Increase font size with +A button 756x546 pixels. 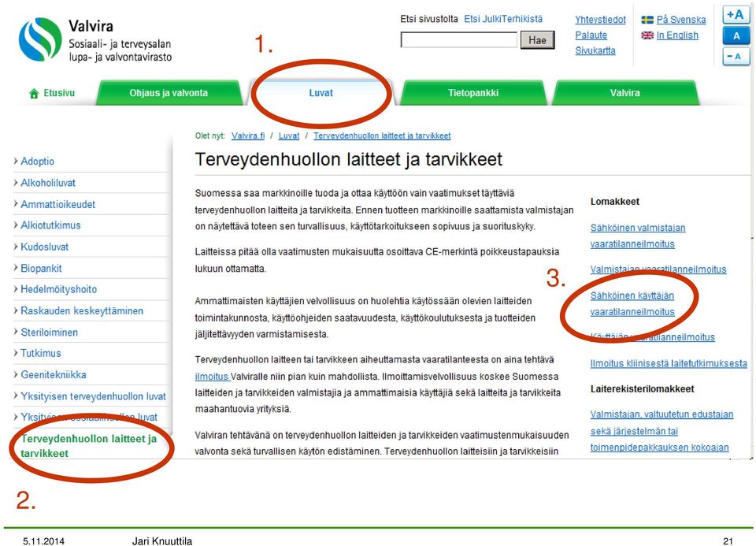coord(736,14)
